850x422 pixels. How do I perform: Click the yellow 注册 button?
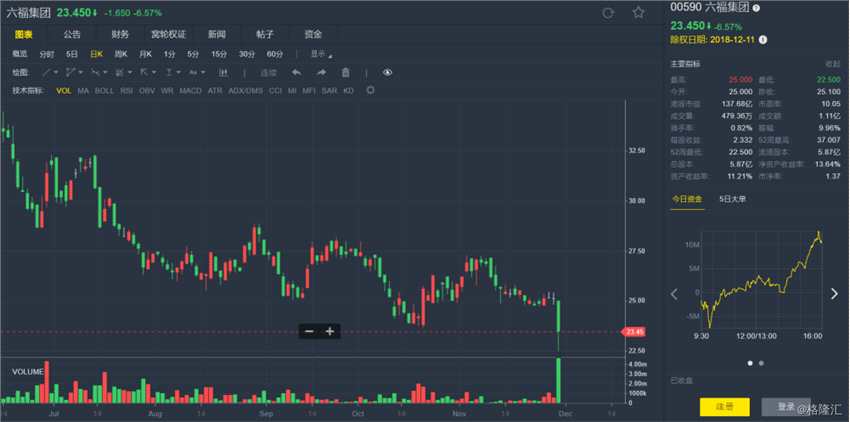click(725, 407)
